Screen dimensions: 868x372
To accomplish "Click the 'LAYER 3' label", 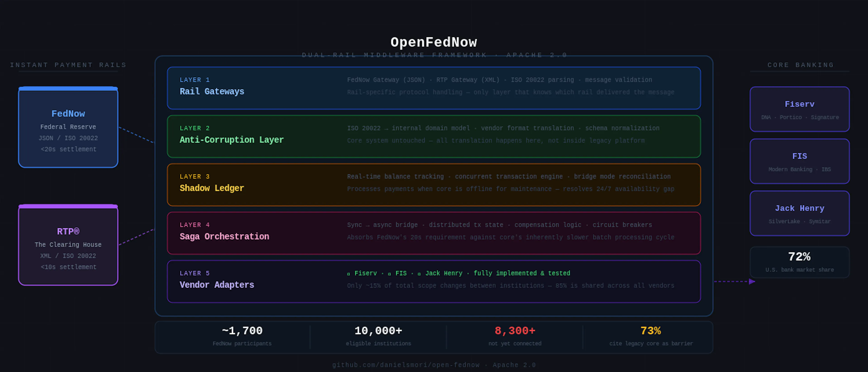I will pyautogui.click(x=194, y=177).
